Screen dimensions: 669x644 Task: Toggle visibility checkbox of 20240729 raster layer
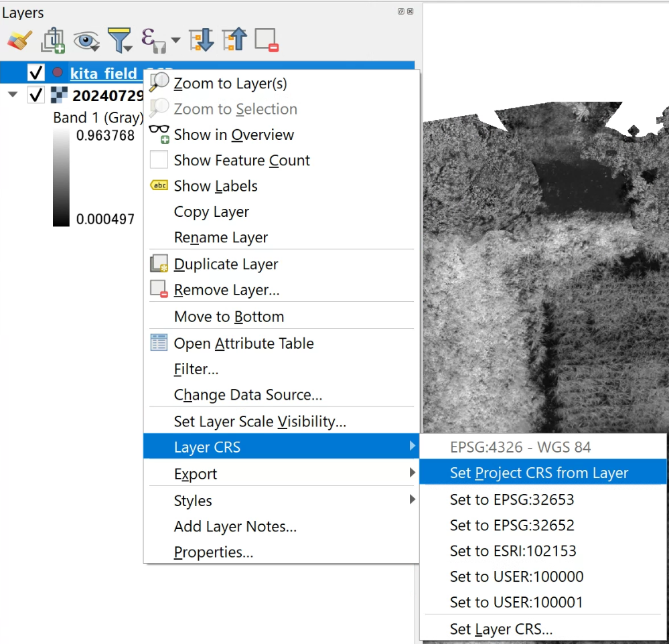pos(36,94)
